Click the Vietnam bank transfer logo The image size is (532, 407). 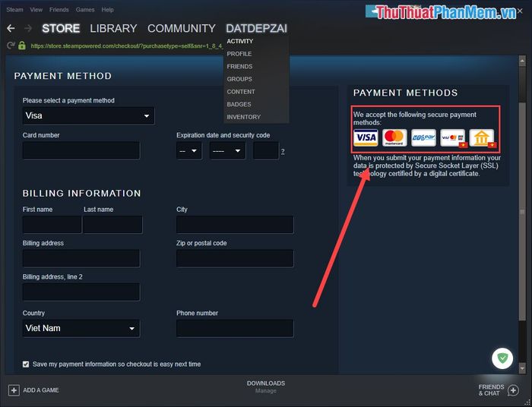coord(483,138)
